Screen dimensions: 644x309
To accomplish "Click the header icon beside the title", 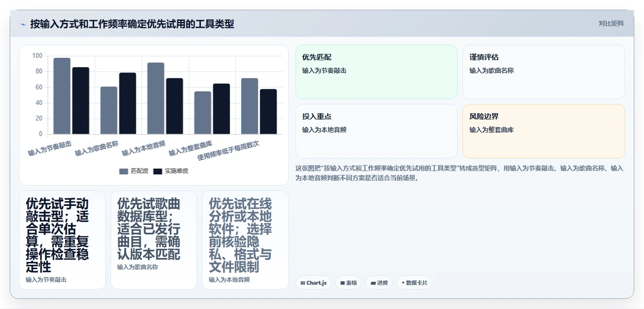I will point(23,24).
